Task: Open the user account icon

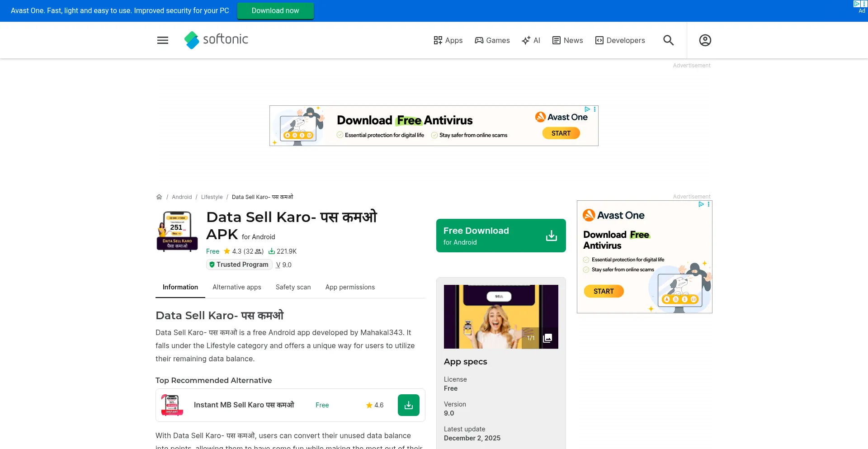Action: click(x=705, y=40)
